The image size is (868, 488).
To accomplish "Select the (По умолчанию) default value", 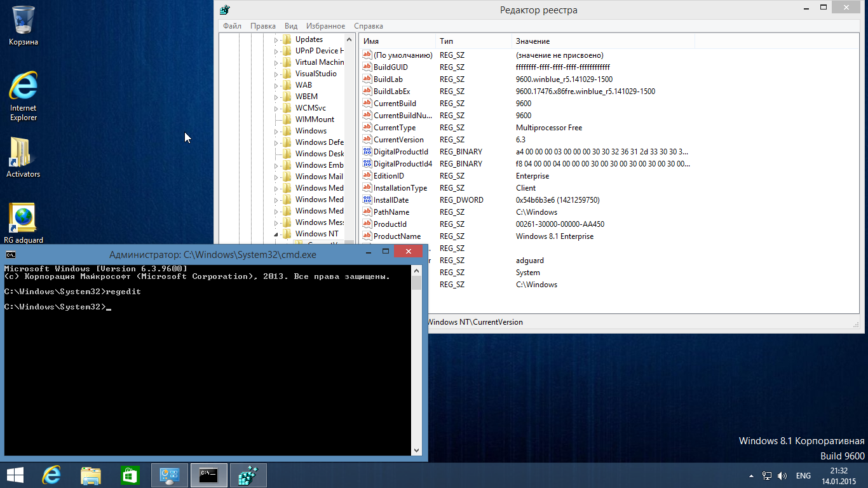I will [403, 55].
